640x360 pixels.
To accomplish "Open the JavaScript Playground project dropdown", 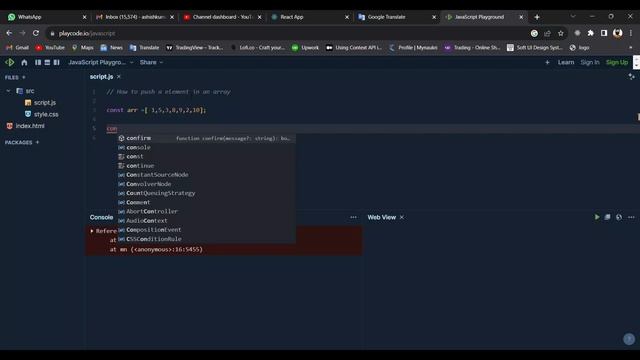I will tap(101, 62).
